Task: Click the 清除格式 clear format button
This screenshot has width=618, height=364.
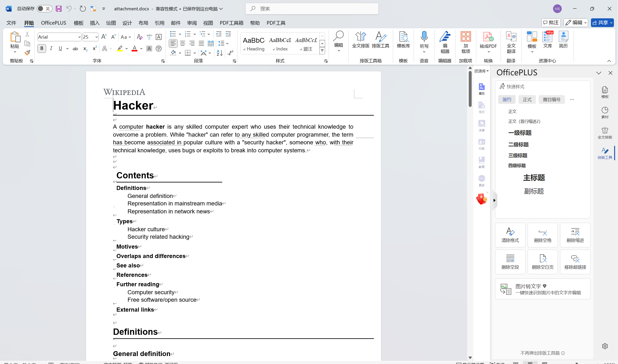Action: 510,235
